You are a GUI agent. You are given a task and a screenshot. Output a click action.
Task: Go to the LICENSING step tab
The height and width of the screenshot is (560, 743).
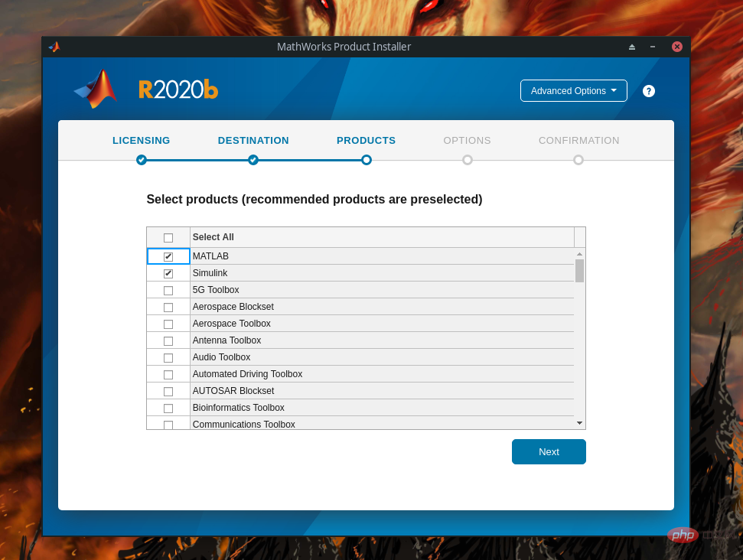click(x=142, y=140)
